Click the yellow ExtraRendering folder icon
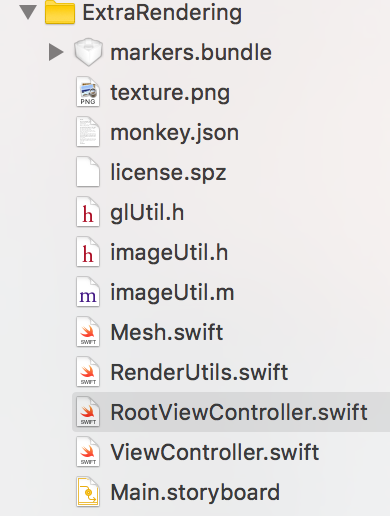This screenshot has height=516, width=390. click(60, 13)
